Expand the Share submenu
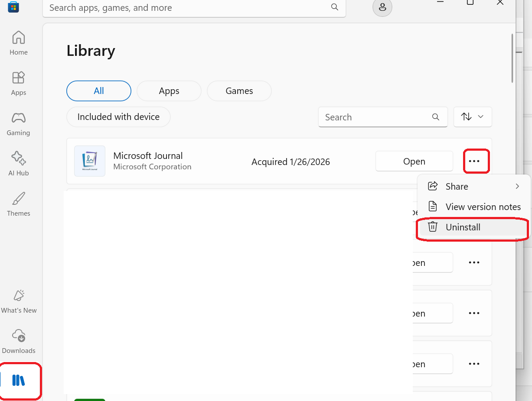This screenshot has width=532, height=401. (473, 186)
